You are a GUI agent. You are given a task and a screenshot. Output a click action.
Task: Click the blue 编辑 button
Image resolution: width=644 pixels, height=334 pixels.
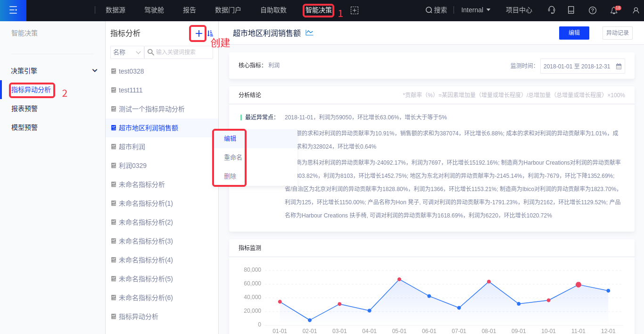pyautogui.click(x=574, y=33)
